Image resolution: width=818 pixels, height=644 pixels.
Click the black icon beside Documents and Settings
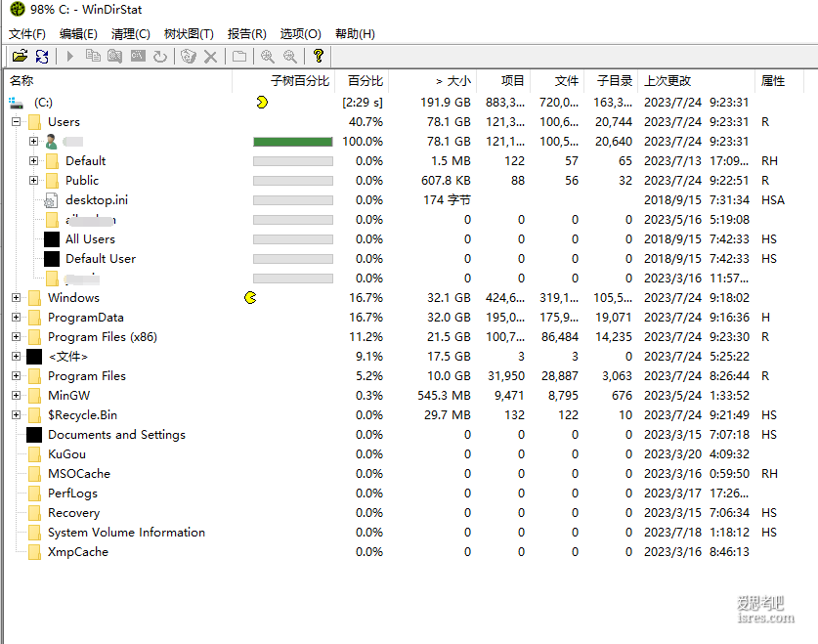(x=34, y=435)
